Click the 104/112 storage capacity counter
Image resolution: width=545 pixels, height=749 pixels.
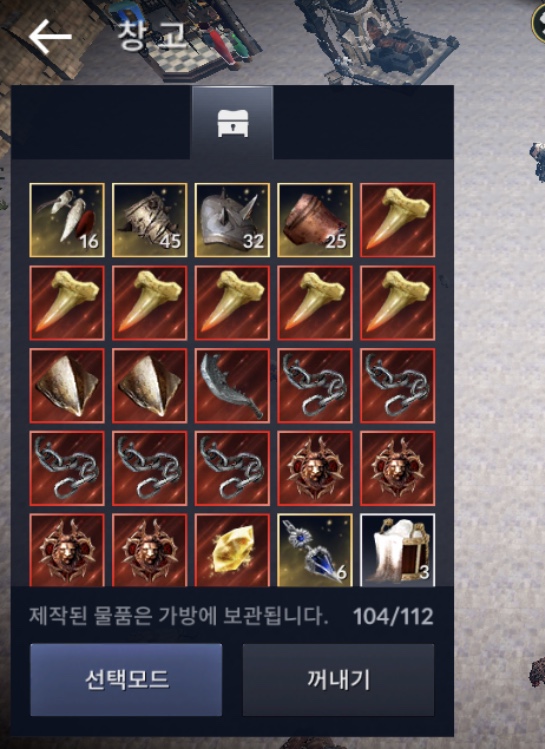point(393,616)
